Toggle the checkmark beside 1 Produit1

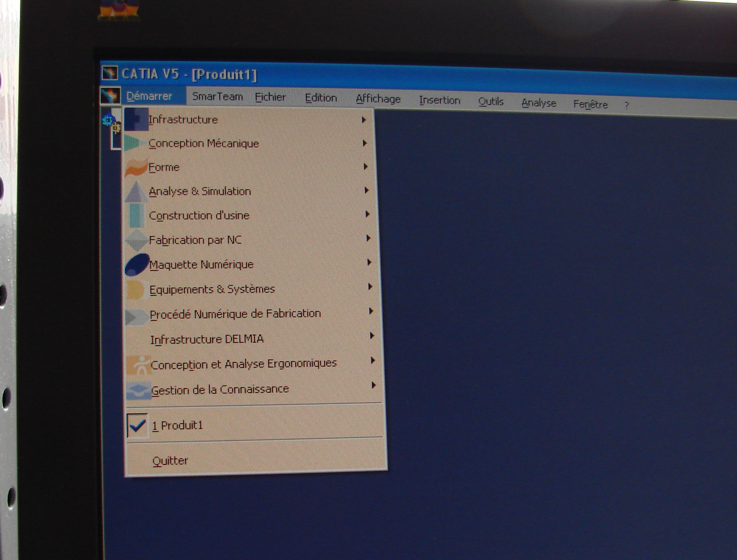pyautogui.click(x=137, y=426)
